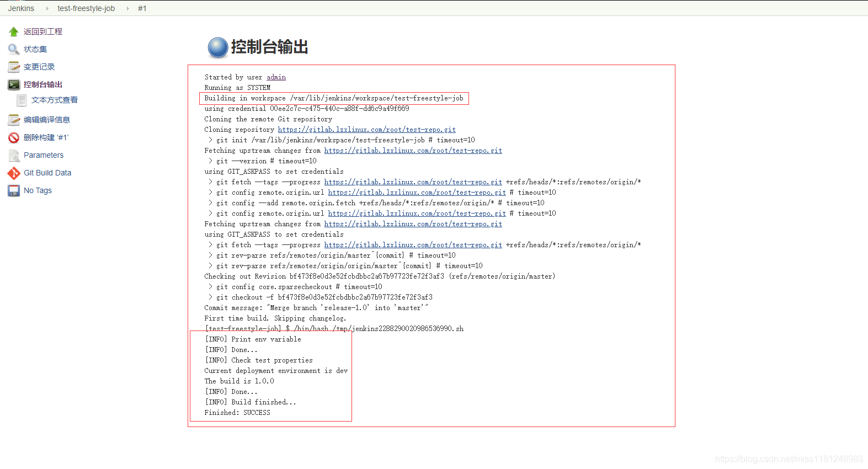Click 'Current deployment environment is dev' line
This screenshot has width=868, height=469.
(276, 371)
